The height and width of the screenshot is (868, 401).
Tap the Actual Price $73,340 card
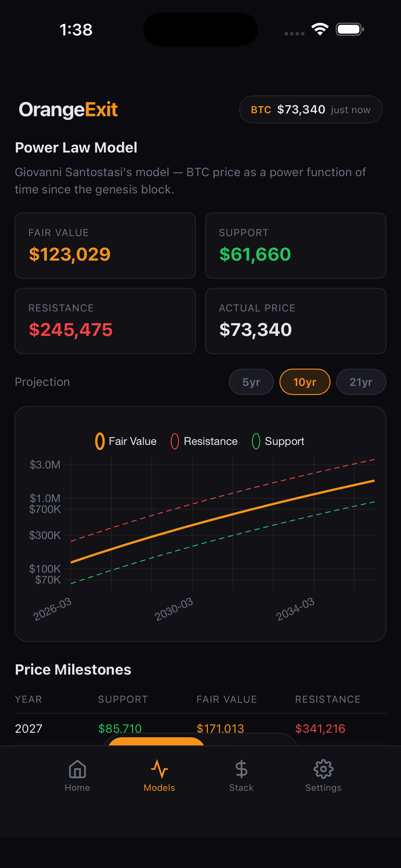pyautogui.click(x=295, y=321)
